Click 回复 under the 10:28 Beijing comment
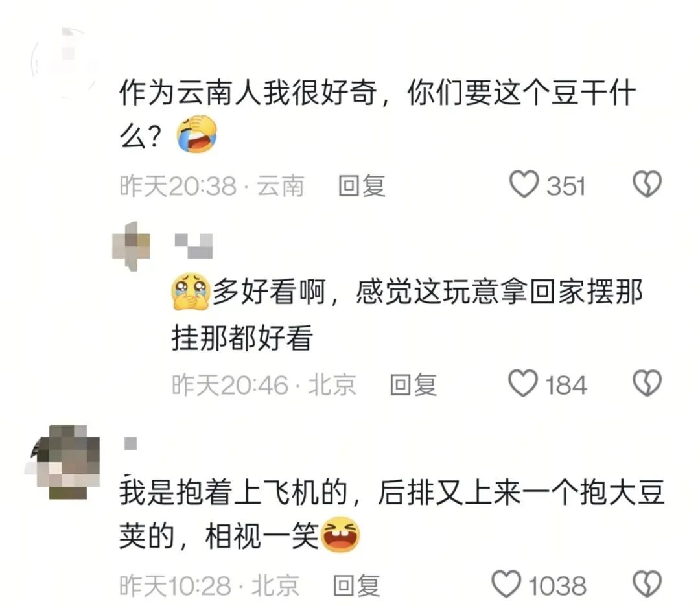Screen dimensions: 700x606 (356, 585)
